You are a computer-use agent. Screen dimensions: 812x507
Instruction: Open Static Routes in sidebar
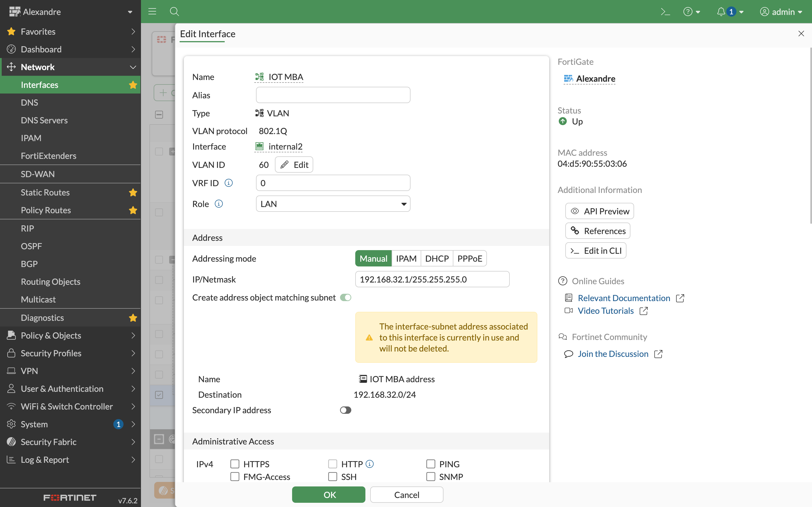click(x=45, y=192)
